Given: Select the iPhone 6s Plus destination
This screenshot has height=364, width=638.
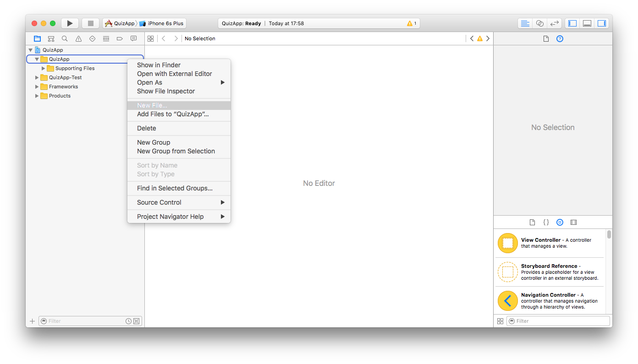Looking at the screenshot, I should [x=162, y=23].
